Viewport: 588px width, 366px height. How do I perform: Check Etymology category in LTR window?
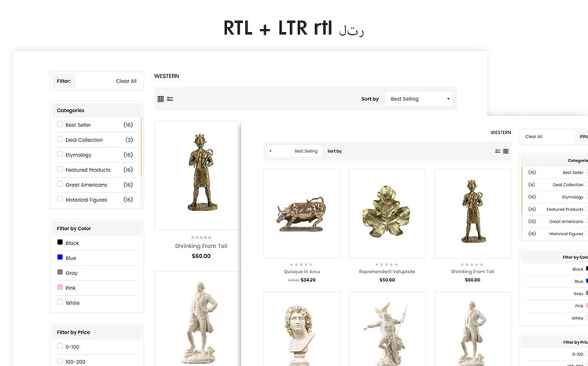(60, 154)
